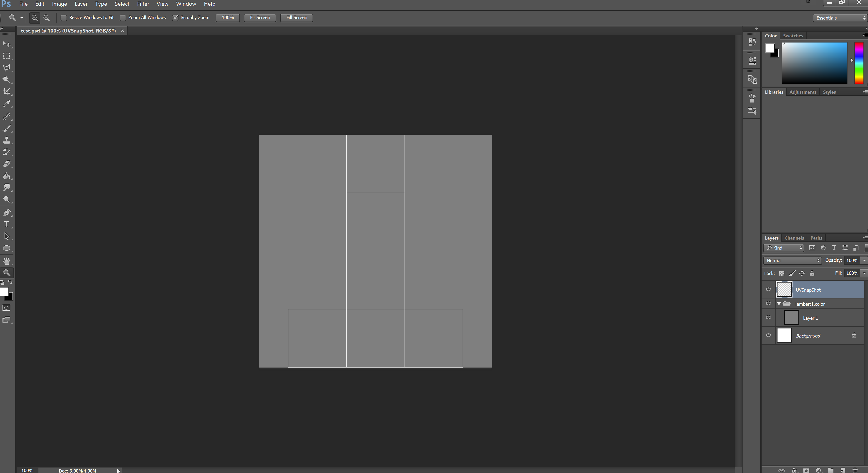Uncheck the Scrubby Zoom option

[175, 18]
